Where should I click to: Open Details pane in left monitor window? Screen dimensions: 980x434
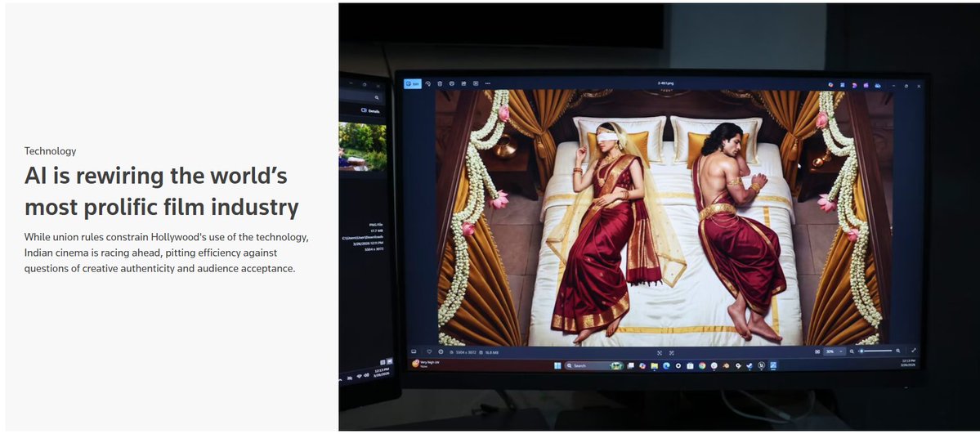coord(370,110)
